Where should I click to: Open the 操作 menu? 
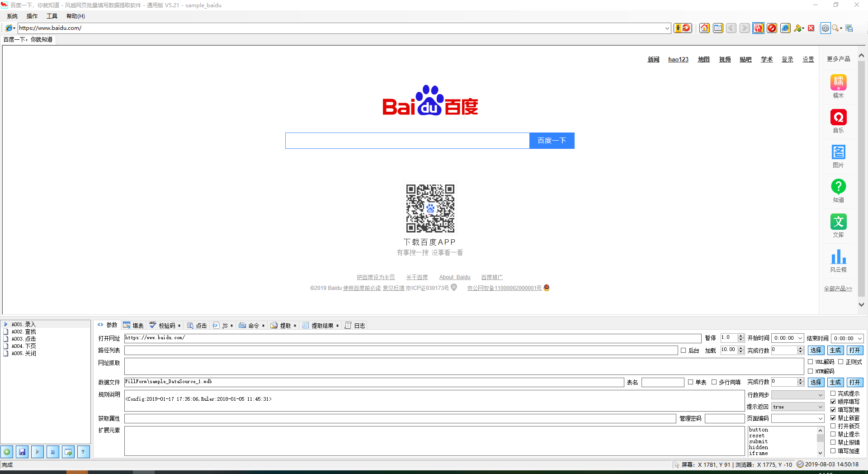32,16
